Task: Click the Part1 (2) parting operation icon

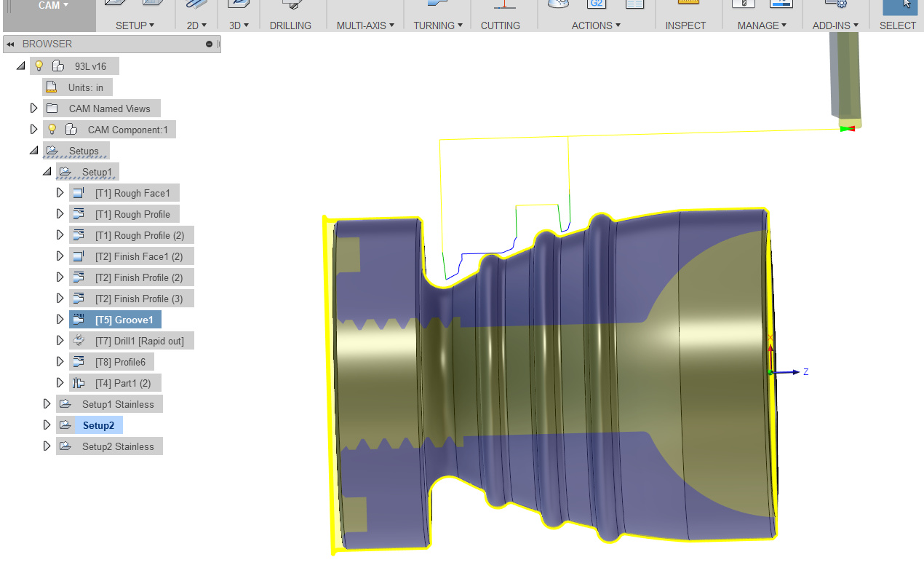Action: click(x=79, y=383)
